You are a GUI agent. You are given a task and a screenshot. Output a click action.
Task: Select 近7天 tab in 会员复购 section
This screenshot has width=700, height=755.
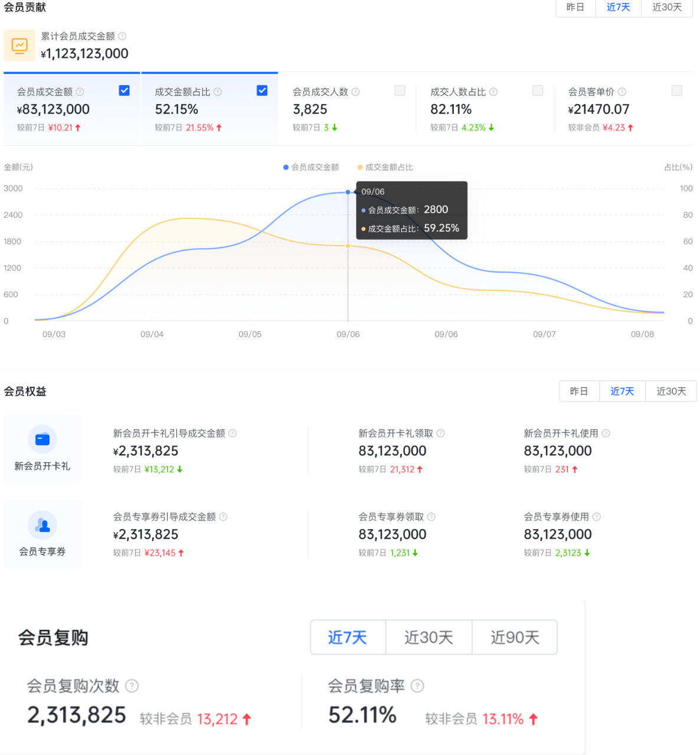point(348,638)
